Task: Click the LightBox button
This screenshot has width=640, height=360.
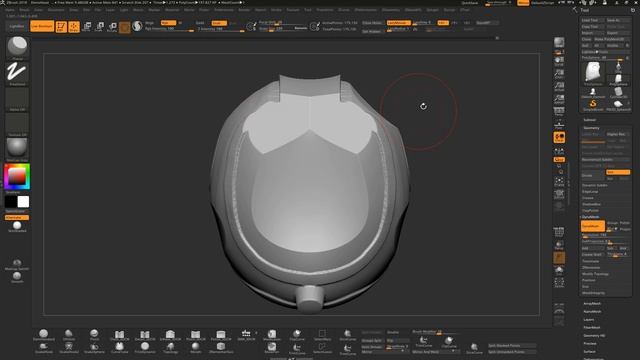Action: [17, 26]
